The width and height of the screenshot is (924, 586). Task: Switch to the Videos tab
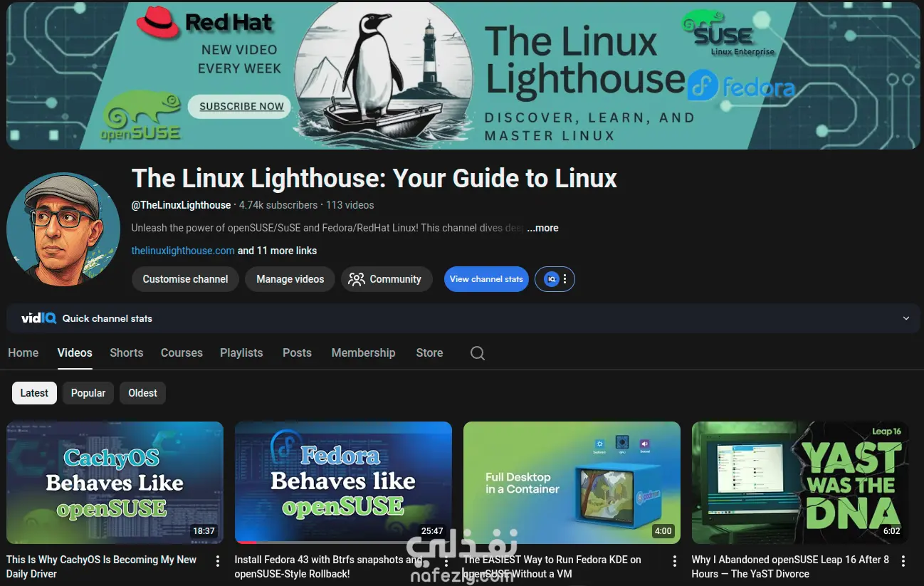(x=75, y=352)
